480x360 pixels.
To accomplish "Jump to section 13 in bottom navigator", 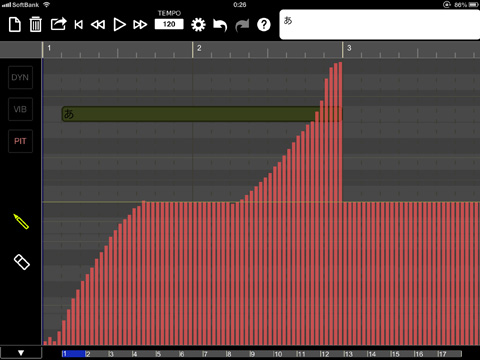I will 356,354.
